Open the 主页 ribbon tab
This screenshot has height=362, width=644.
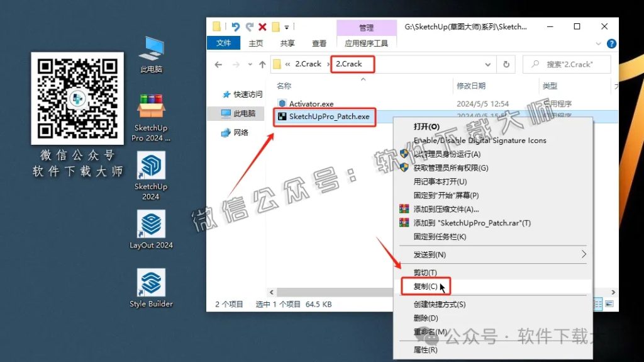tap(255, 43)
